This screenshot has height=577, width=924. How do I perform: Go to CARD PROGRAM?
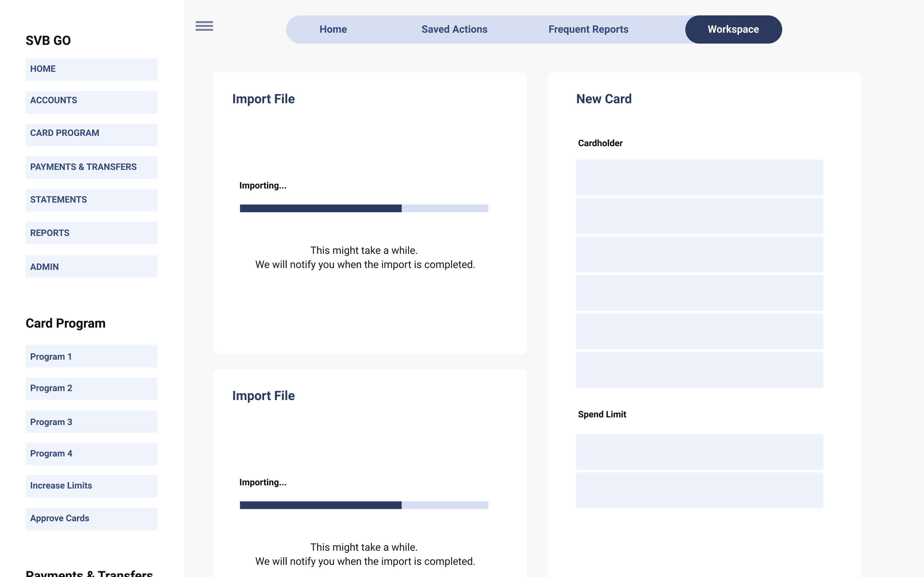pos(91,134)
